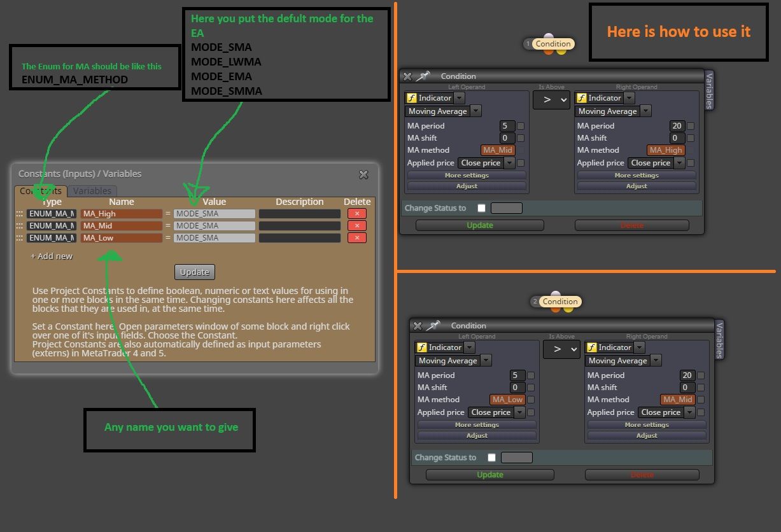Click the red delete icon for MA_Low constant

tap(357, 238)
